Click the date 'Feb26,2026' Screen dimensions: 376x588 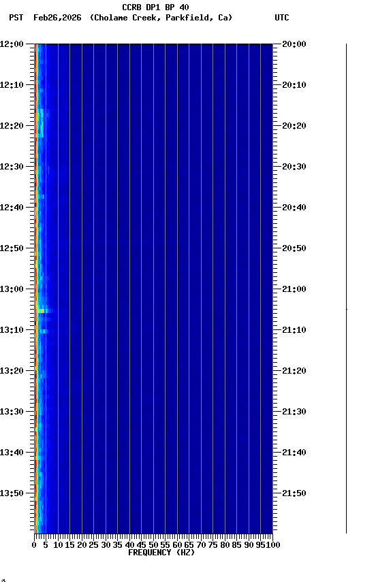tap(57, 18)
